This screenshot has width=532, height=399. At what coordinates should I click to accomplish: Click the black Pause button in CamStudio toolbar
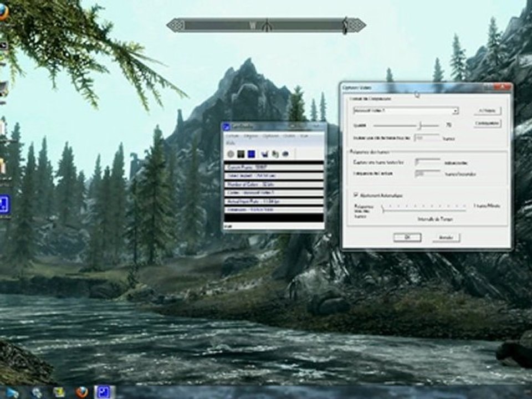(x=241, y=155)
